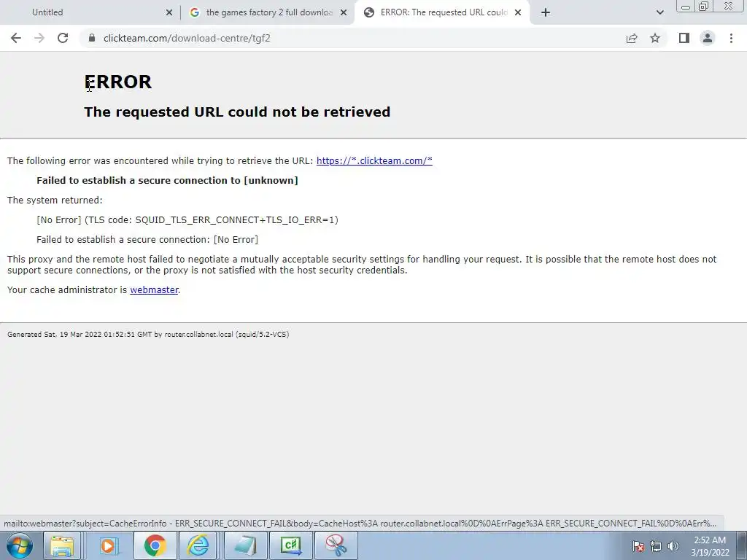The width and height of the screenshot is (747, 560).
Task: Click the taskbar clock showing 2:52 AM
Action: coord(710,546)
